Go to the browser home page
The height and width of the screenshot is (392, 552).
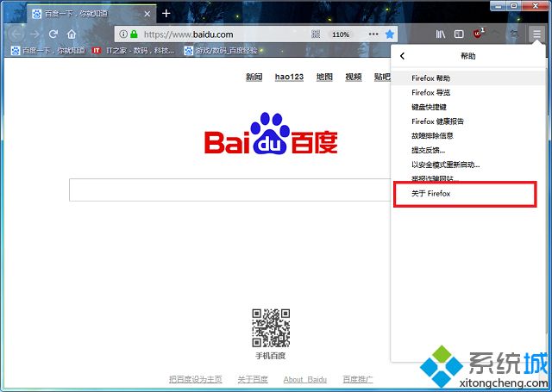[x=72, y=34]
